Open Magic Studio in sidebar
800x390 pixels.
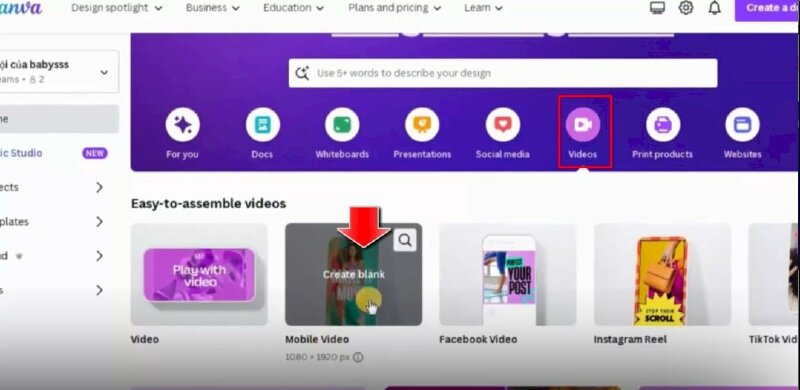[x=21, y=153]
